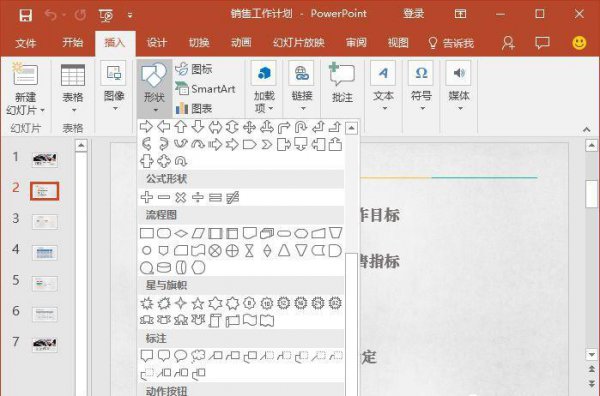Select the cloud callout shape
Screen dimensions: 600x396
(x=198, y=356)
